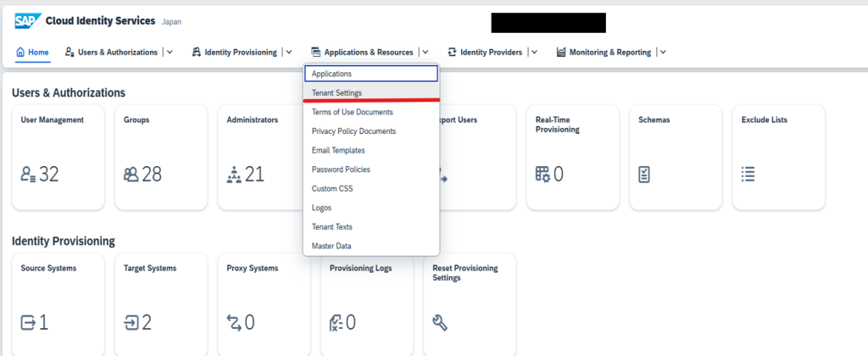The width and height of the screenshot is (868, 356).
Task: Click the Real-Time Provisioning gear icon
Action: 542,175
